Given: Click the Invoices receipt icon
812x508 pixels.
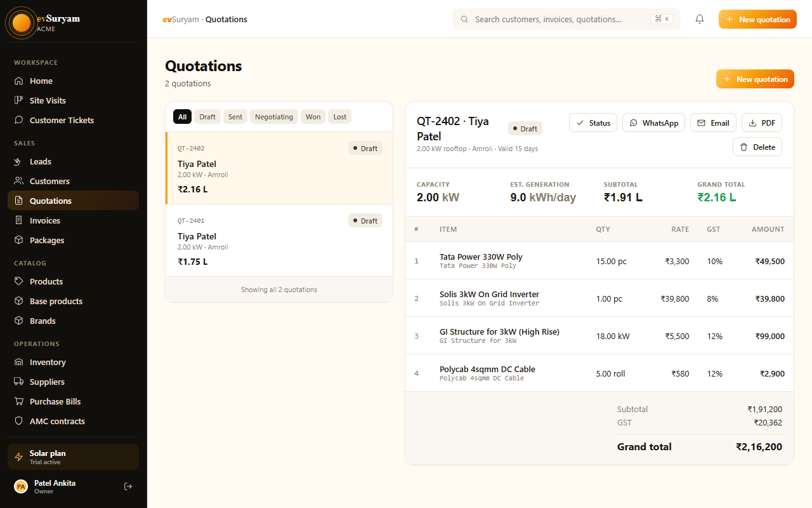Looking at the screenshot, I should click(18, 220).
